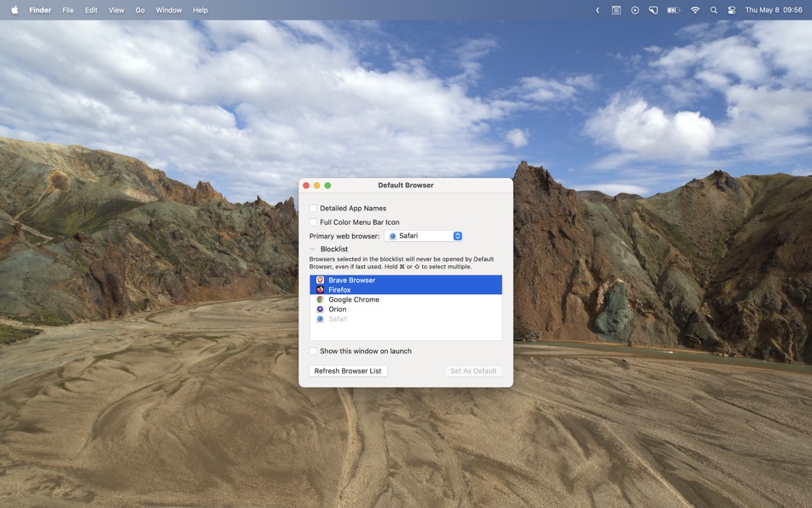Open Spotlight search

point(714,10)
